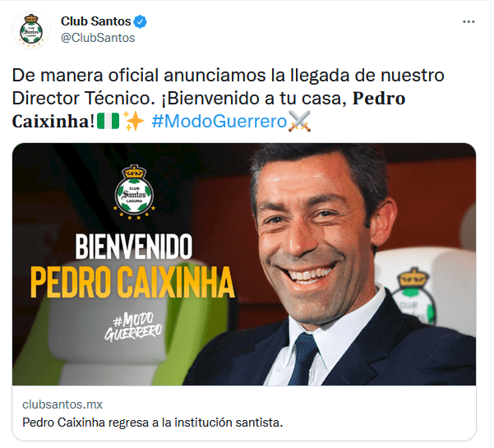The width and height of the screenshot is (494, 448).
Task: Click the Club Santos profile avatar
Action: [x=31, y=30]
